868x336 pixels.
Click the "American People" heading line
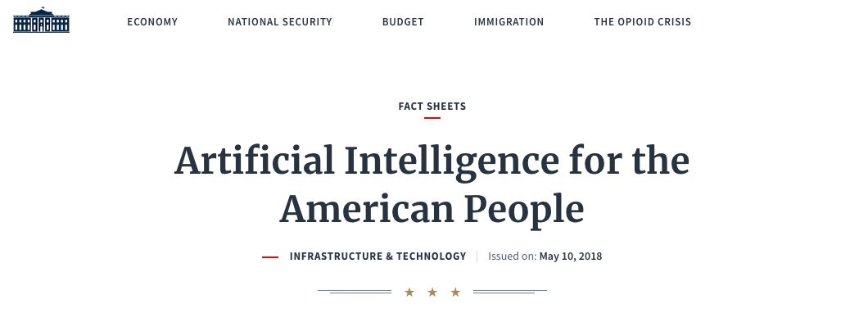(x=432, y=209)
